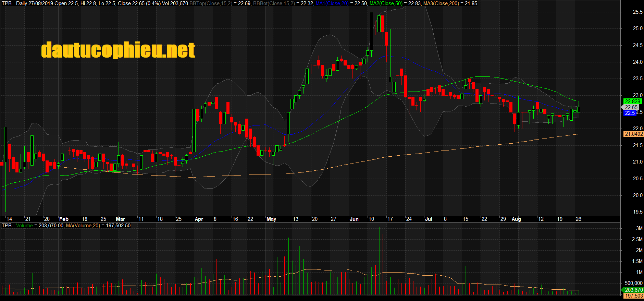Click the 25.0 level on price axis
This screenshot has width=644, height=301.
pyautogui.click(x=637, y=28)
